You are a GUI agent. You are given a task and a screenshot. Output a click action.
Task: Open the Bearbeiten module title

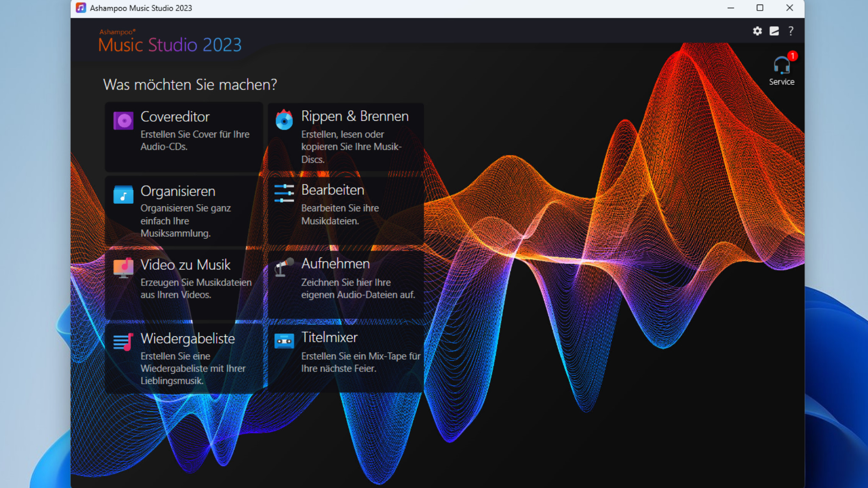pyautogui.click(x=333, y=190)
